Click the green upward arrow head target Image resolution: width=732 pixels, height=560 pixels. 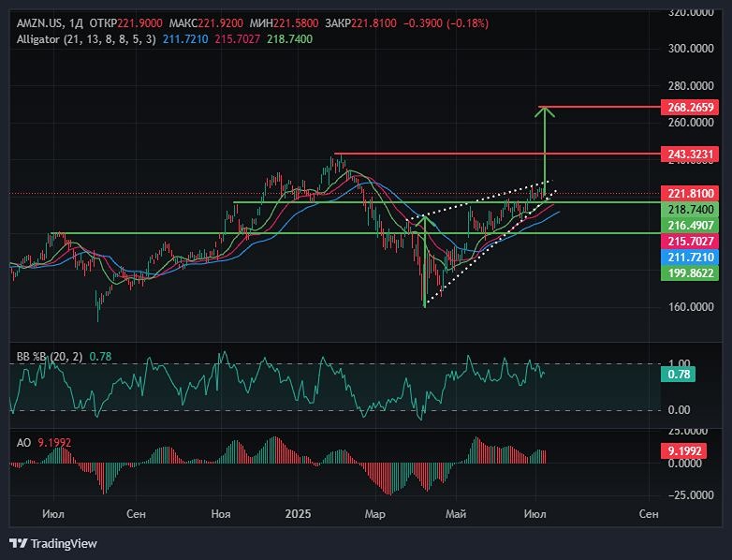point(545,111)
